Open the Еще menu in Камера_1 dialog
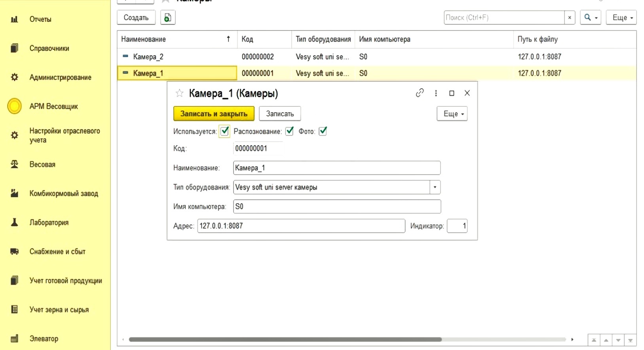This screenshot has height=350, width=644. click(x=452, y=114)
